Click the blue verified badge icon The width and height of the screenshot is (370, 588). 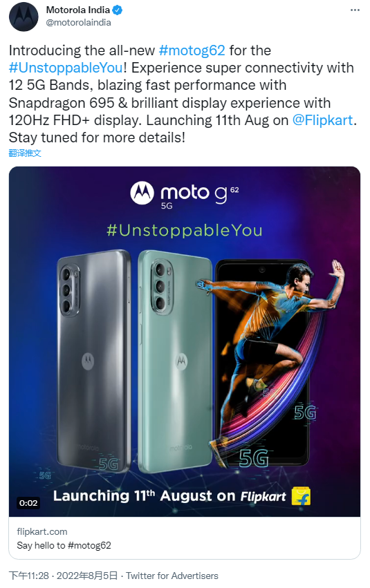point(118,10)
